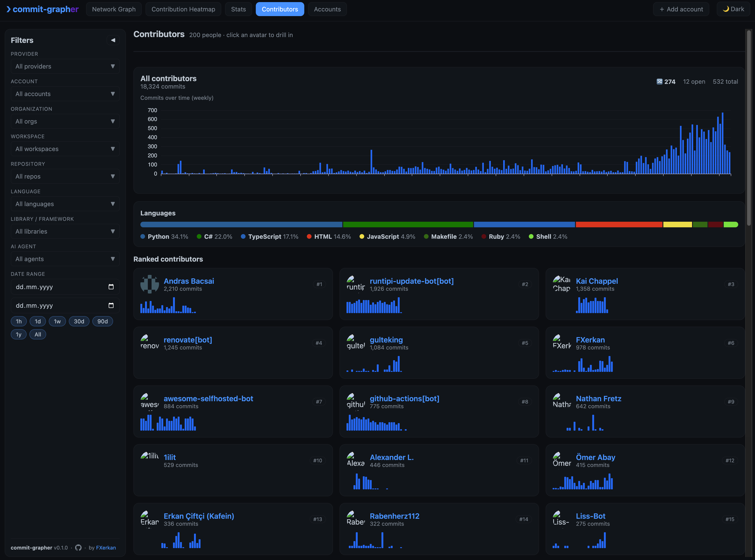
Task: Open the All accounts dropdown
Action: [x=65, y=94]
